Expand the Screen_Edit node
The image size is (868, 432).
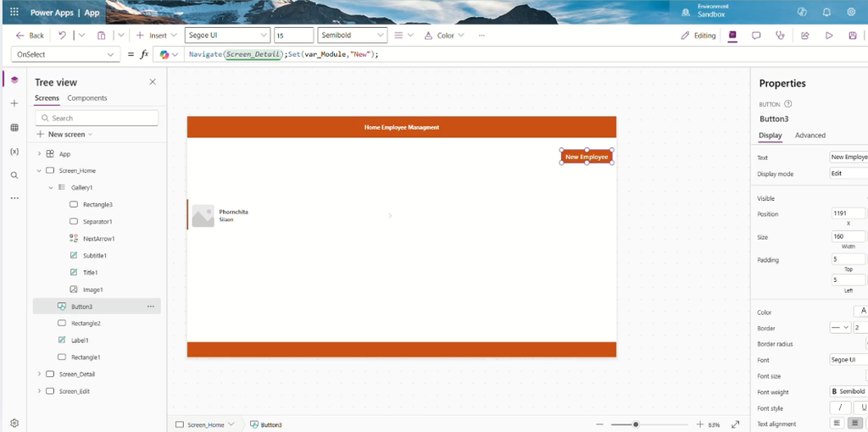[x=39, y=391]
